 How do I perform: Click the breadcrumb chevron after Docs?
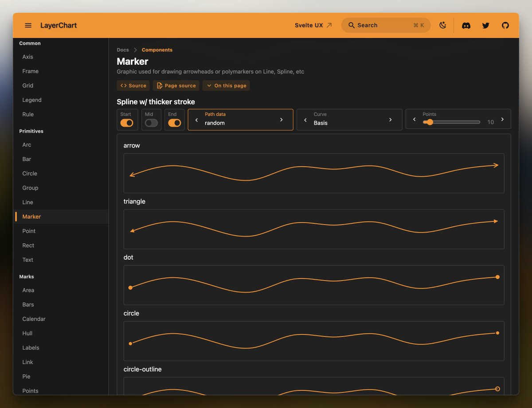[135, 50]
